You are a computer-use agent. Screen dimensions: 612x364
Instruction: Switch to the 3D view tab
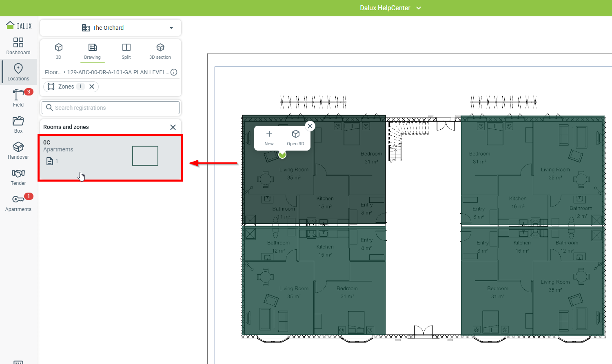pos(59,51)
